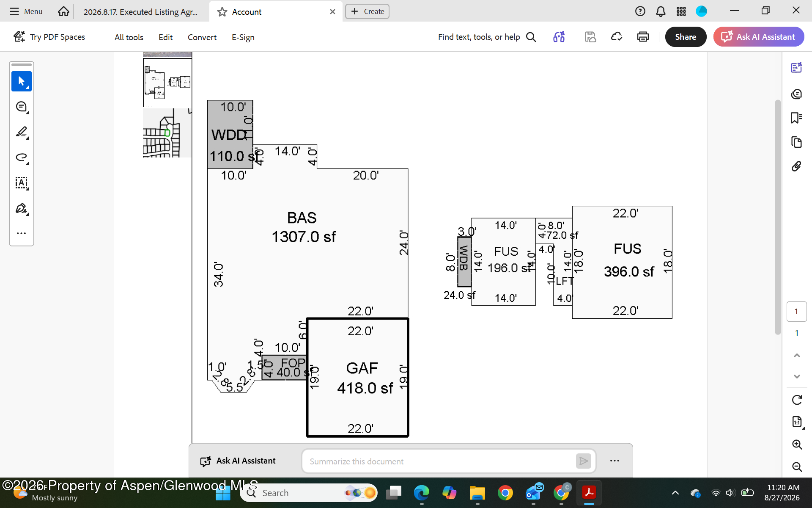Image resolution: width=812 pixels, height=508 pixels.
Task: Open the page display settings
Action: point(797,422)
